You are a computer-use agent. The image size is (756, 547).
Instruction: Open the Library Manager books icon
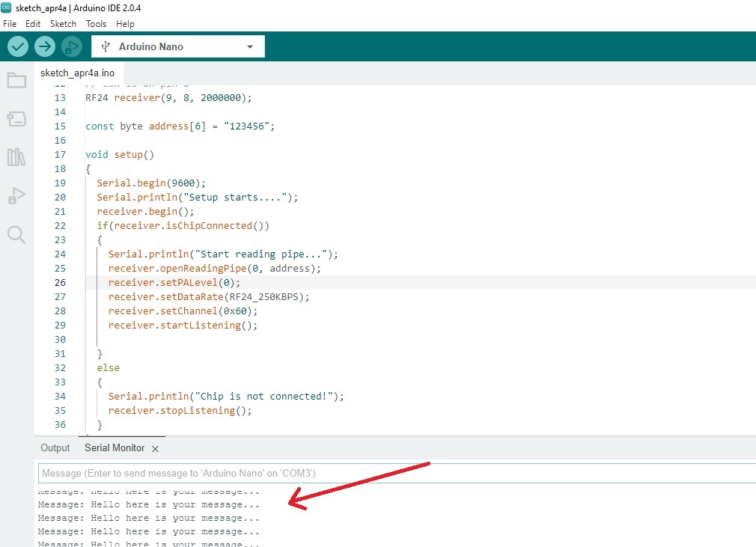pos(16,157)
